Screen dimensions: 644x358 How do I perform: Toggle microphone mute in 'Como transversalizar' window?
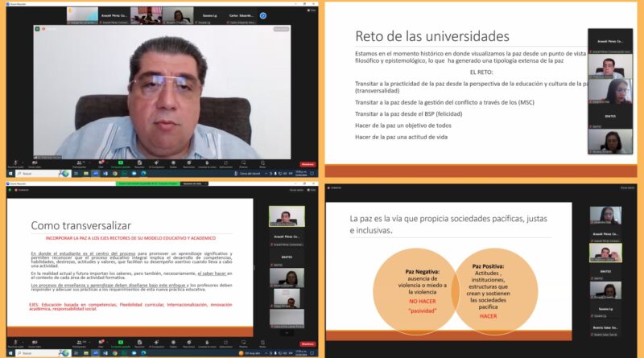click(x=14, y=344)
